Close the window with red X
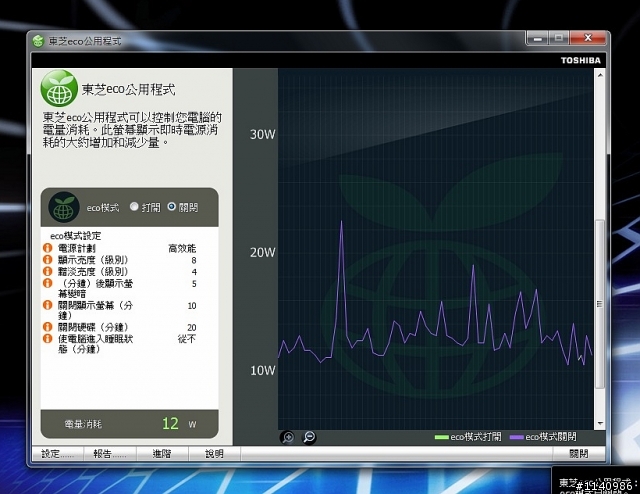The width and height of the screenshot is (640, 494). tap(587, 38)
